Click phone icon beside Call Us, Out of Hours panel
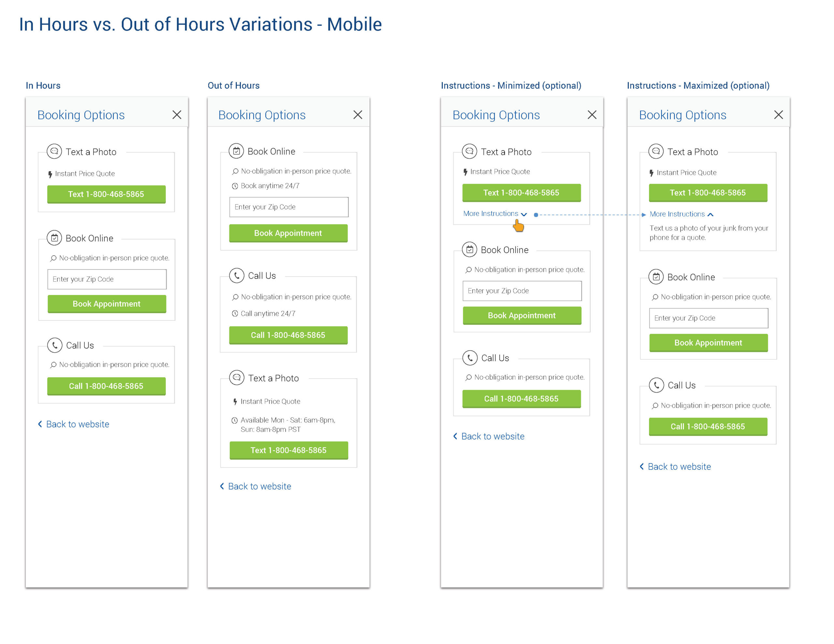Screen dimensions: 834x644 (237, 275)
